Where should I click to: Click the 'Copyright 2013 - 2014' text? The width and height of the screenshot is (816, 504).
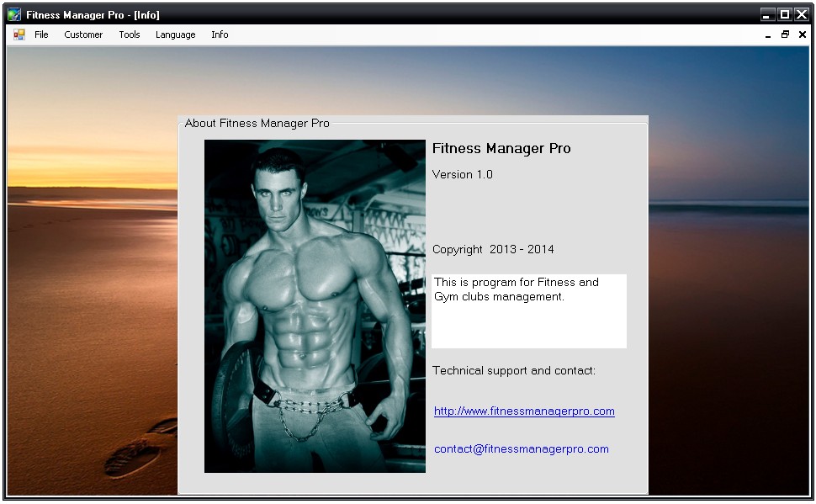[x=493, y=249]
